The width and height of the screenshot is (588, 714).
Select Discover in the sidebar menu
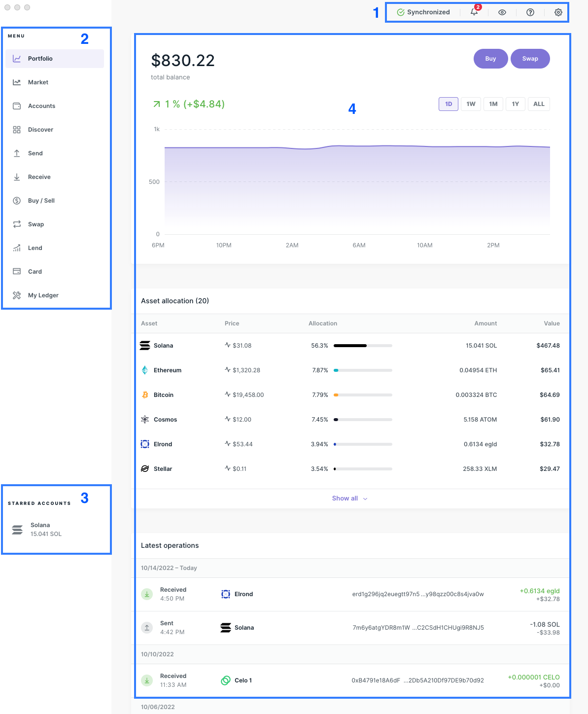(55, 130)
